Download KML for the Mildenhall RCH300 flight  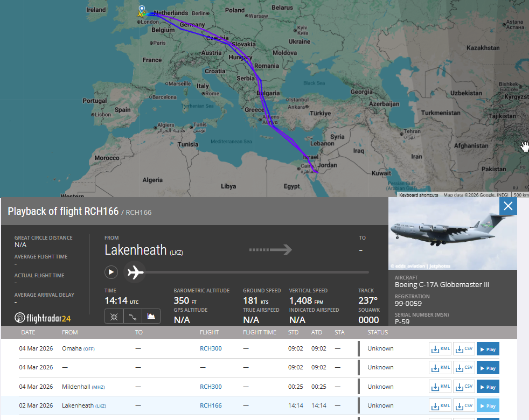(440, 387)
